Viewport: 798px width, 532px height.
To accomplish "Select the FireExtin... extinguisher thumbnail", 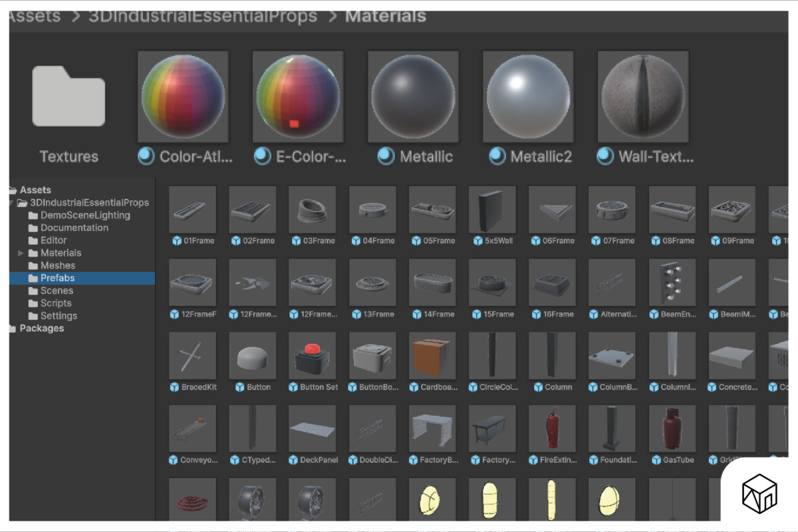I will (553, 429).
